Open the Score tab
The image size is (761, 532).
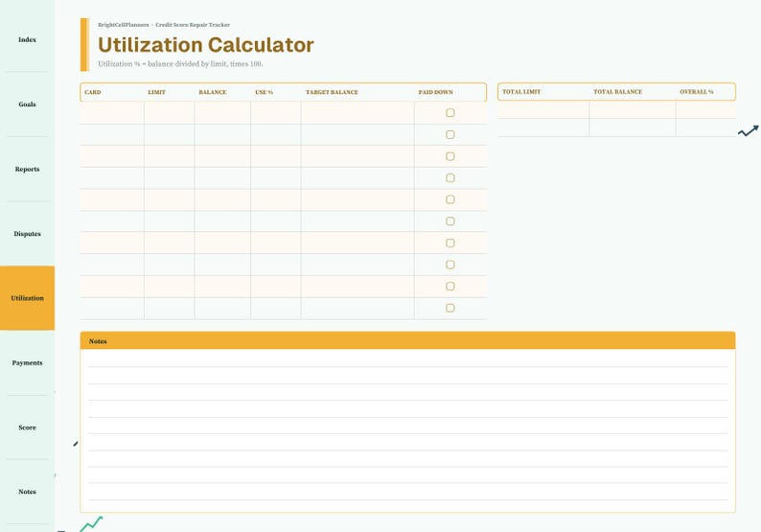[27, 428]
